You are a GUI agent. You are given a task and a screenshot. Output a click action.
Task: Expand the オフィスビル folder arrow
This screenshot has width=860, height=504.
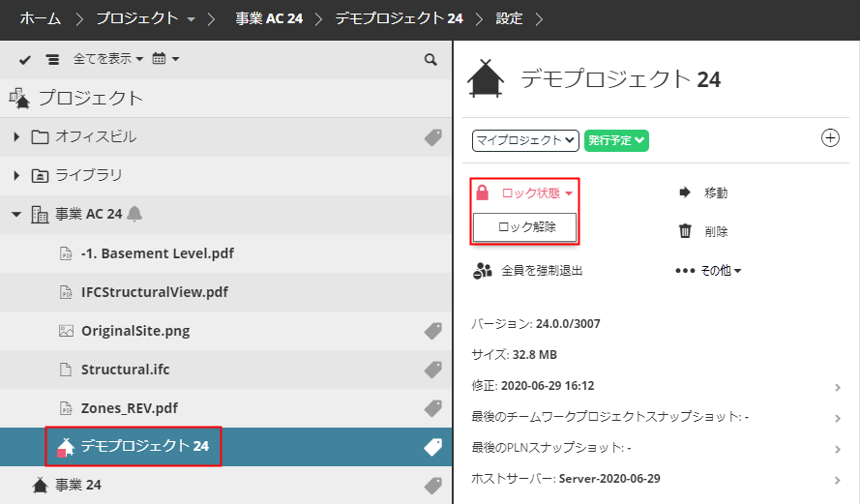pos(16,136)
